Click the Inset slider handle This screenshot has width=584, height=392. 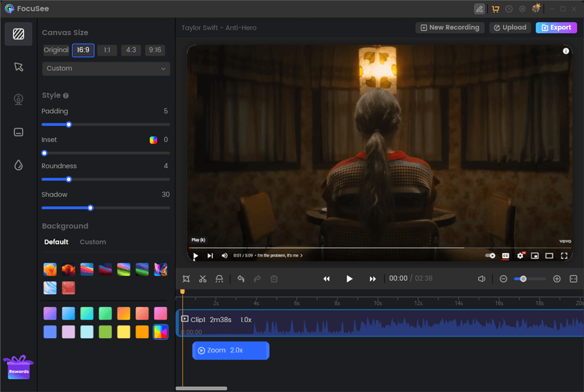(44, 153)
